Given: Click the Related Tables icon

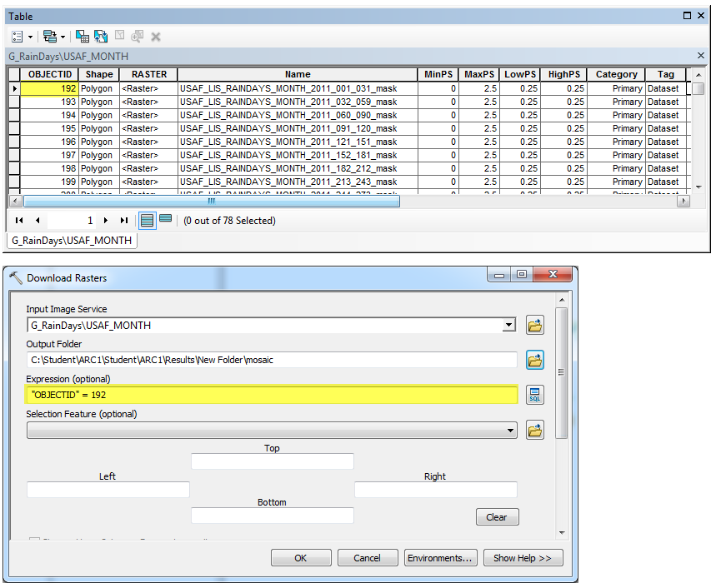Looking at the screenshot, I should pos(50,37).
